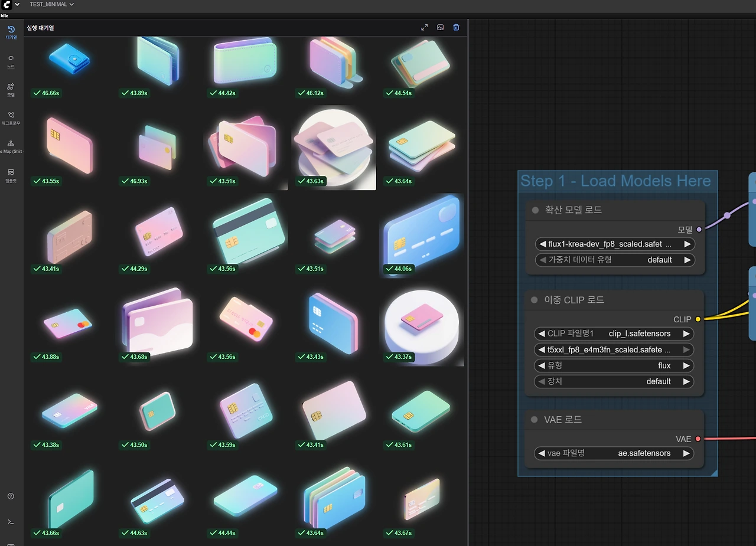The height and width of the screenshot is (546, 756).
Task: Collapse the 확산 모델 로드 node via its dot
Action: (535, 210)
